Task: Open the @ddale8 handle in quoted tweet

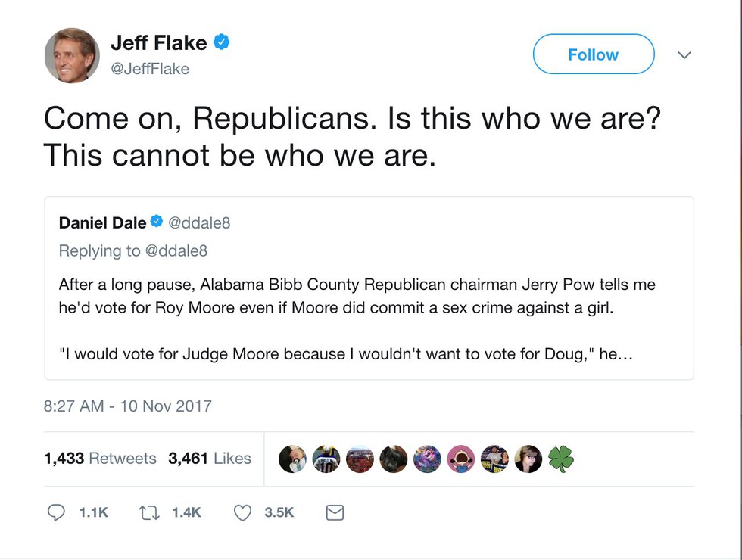Action: point(199,222)
